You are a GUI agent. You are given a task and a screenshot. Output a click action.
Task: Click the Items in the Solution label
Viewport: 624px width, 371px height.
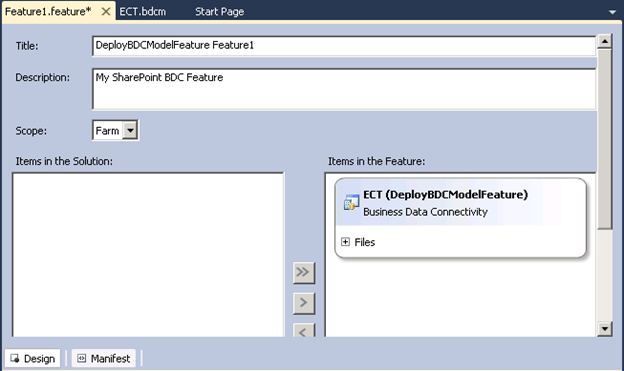point(64,161)
